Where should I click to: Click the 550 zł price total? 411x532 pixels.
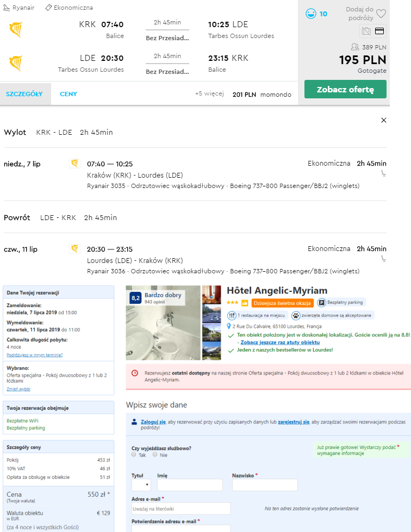pos(98,495)
